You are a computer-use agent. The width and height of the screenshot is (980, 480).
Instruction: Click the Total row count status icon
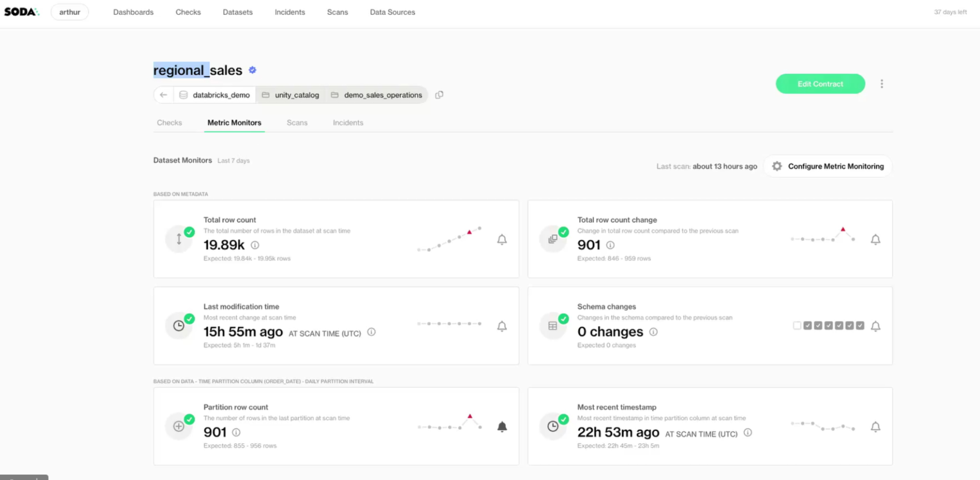179,239
